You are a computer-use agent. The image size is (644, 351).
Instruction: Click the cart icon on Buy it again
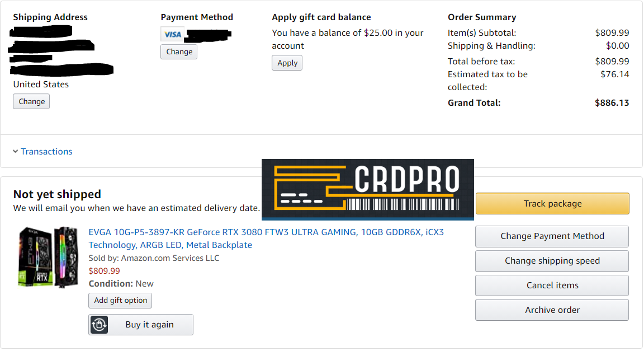[99, 325]
